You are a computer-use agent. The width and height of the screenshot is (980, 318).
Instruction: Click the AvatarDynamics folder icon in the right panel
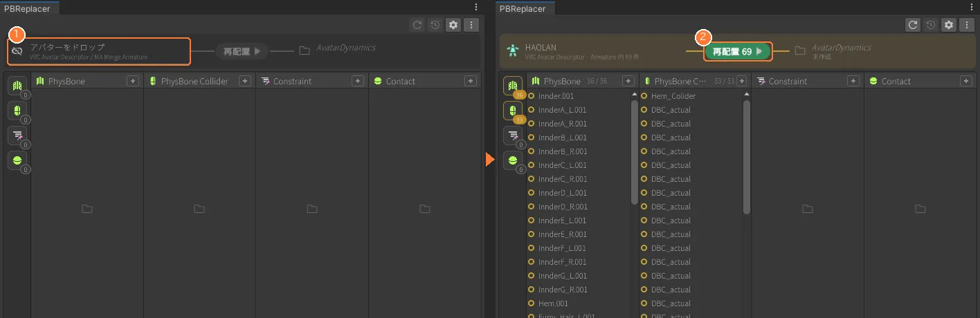point(800,50)
